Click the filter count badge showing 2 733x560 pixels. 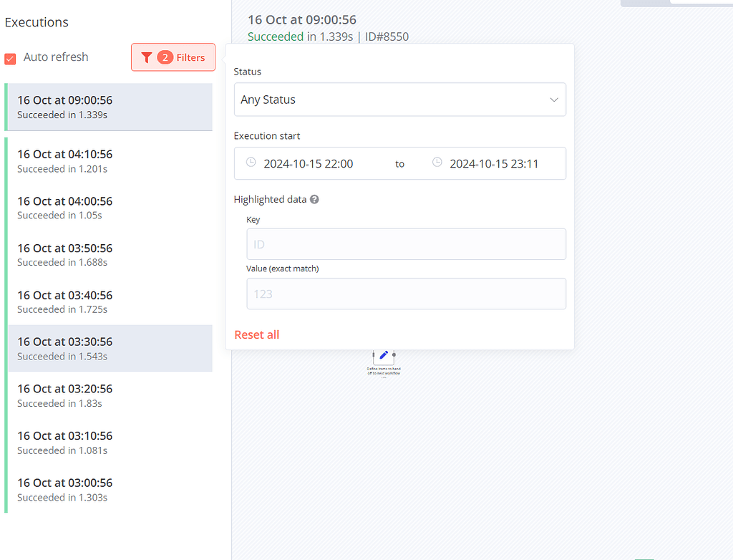coord(165,57)
